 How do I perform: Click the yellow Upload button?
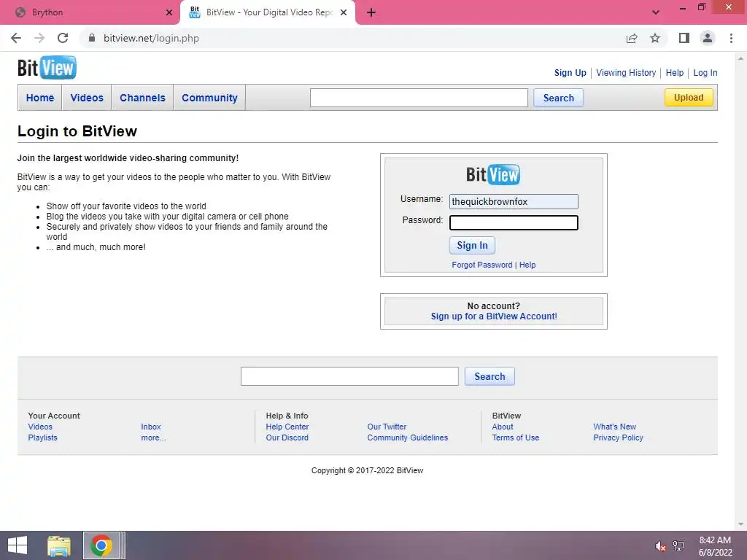689,98
